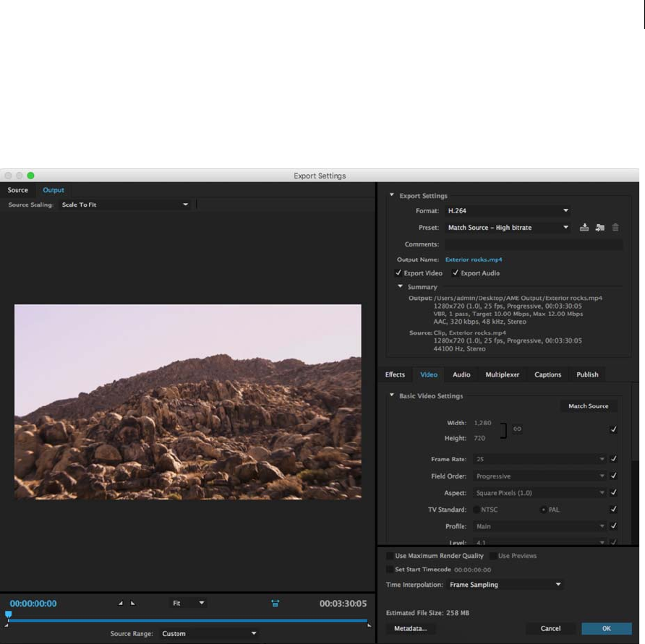Image resolution: width=645 pixels, height=644 pixels.
Task: Open the Time Interpolation dropdown
Action: pyautogui.click(x=505, y=584)
